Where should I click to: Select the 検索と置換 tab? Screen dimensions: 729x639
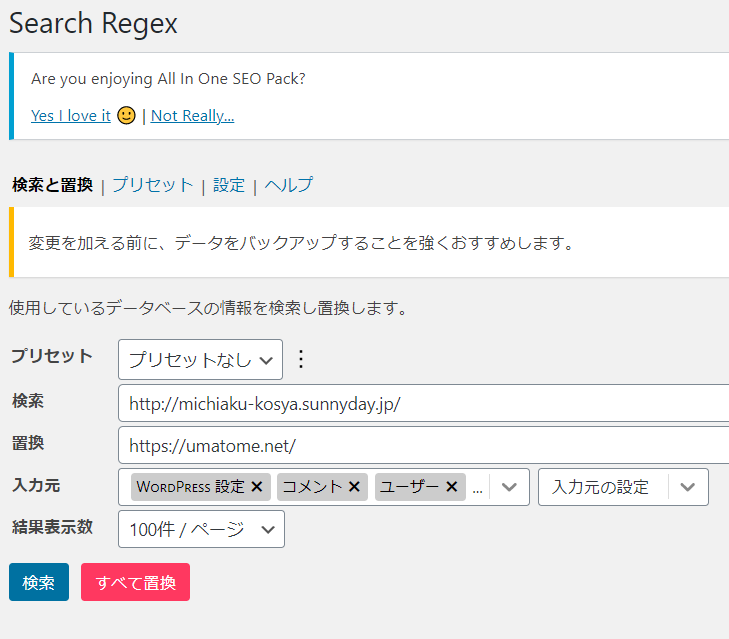(x=52, y=185)
